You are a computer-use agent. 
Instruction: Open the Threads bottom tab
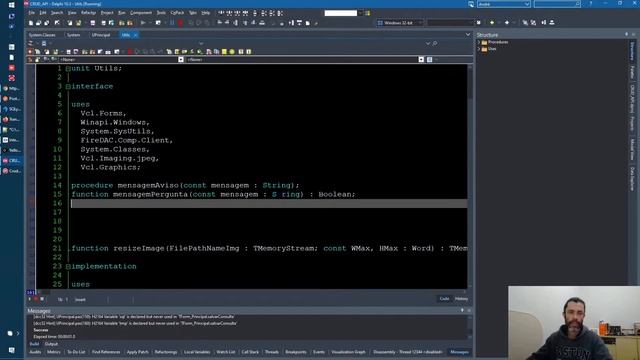pos(272,352)
